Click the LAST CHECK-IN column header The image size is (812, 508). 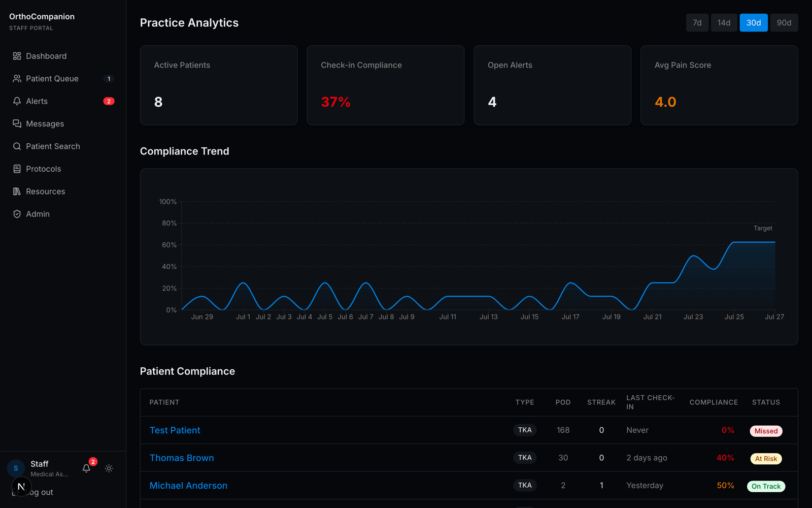click(x=651, y=402)
